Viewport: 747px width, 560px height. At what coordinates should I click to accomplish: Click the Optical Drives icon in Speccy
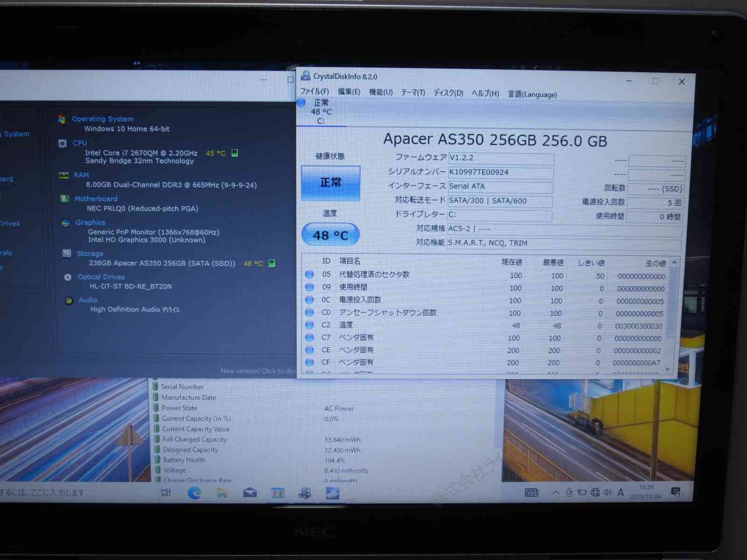pyautogui.click(x=69, y=277)
